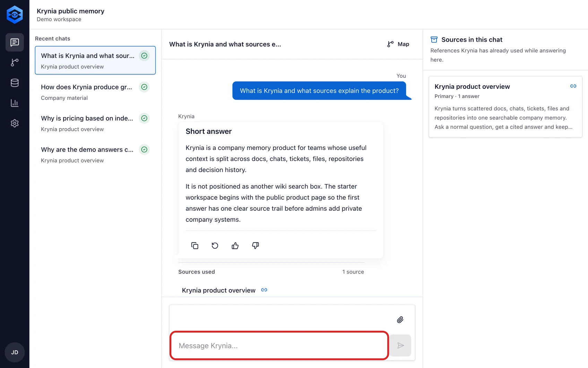
Task: Click archive icon beside Sources in this chat
Action: 434,40
